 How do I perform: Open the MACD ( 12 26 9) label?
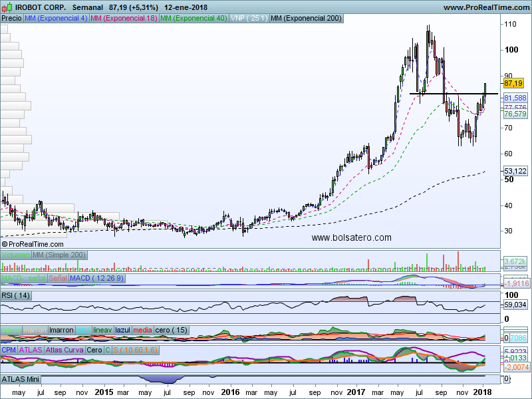[97, 278]
